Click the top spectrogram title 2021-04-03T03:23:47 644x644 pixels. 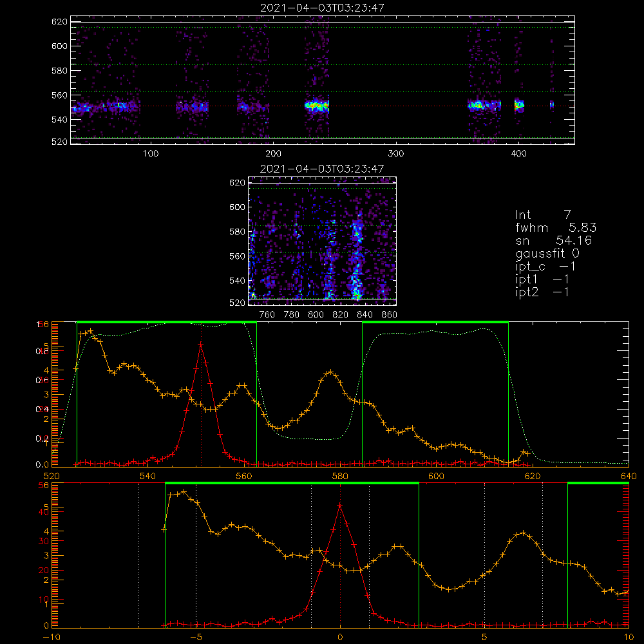tap(323, 7)
